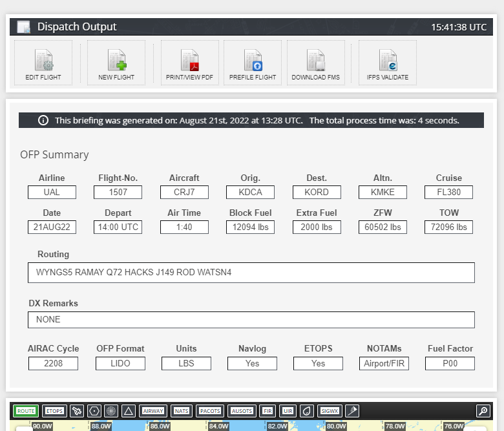Run IFPS Validate
The width and height of the screenshot is (504, 431).
(388, 63)
